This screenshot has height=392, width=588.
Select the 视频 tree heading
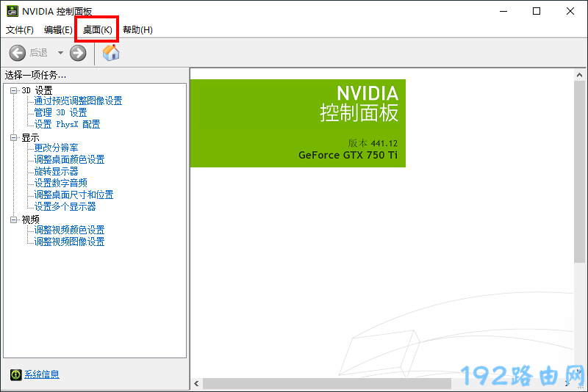tap(30, 219)
